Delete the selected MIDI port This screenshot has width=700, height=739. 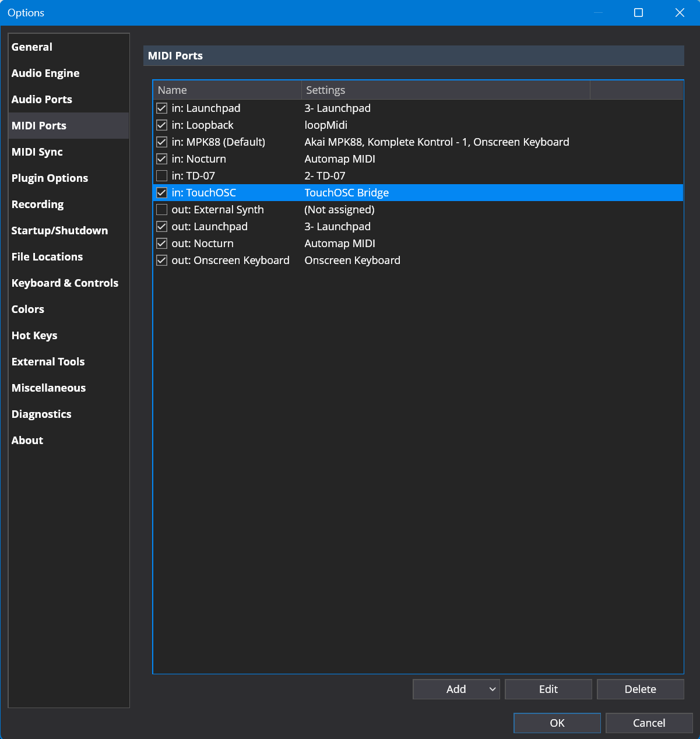tap(640, 689)
